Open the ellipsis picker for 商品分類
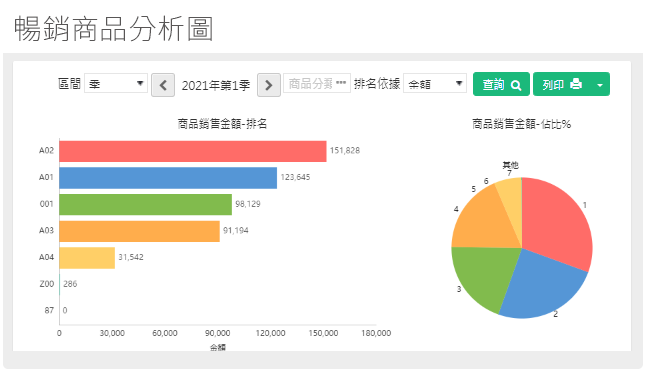The width and height of the screenshot is (651, 372). [341, 83]
